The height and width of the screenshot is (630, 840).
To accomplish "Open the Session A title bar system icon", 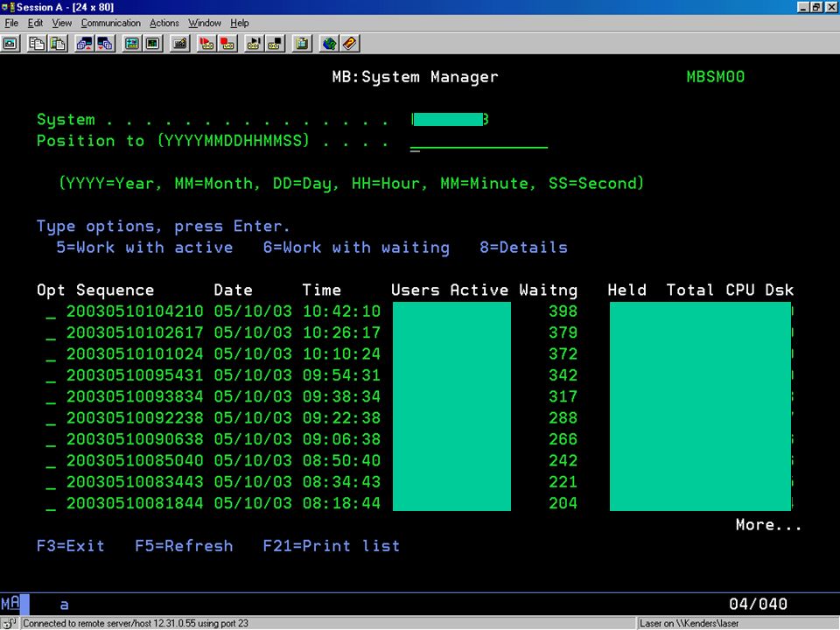I will pos(8,7).
